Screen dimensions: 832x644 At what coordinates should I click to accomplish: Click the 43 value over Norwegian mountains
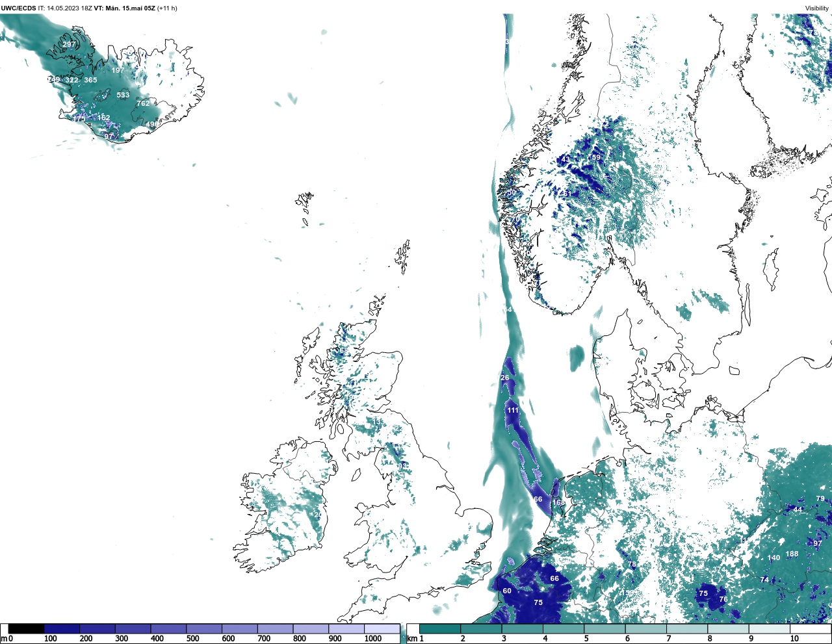565,159
